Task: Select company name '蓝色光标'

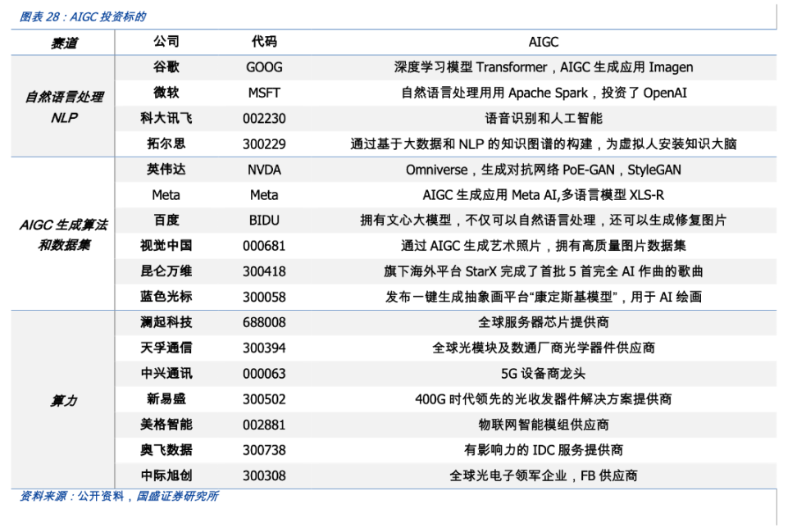Action: pyautogui.click(x=166, y=297)
